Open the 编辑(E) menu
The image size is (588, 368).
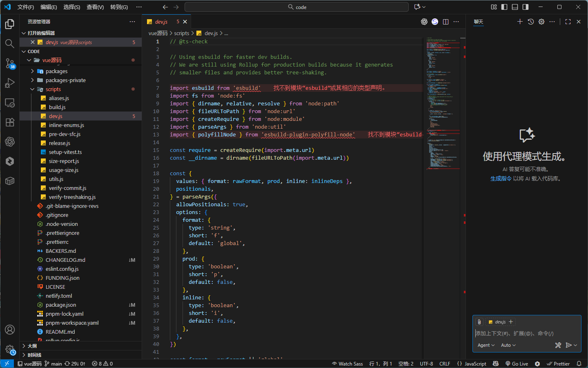49,7
